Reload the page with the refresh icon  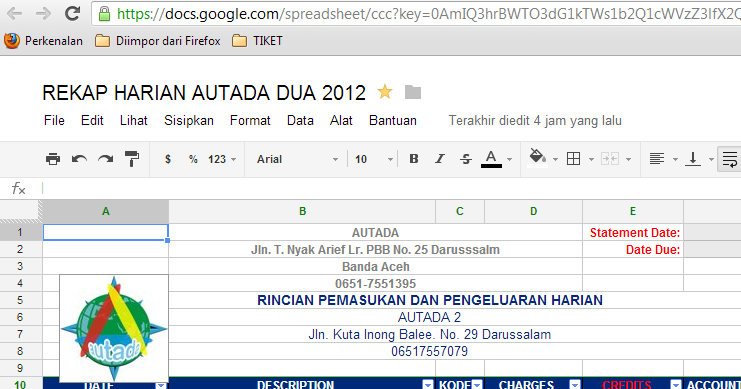coord(72,13)
